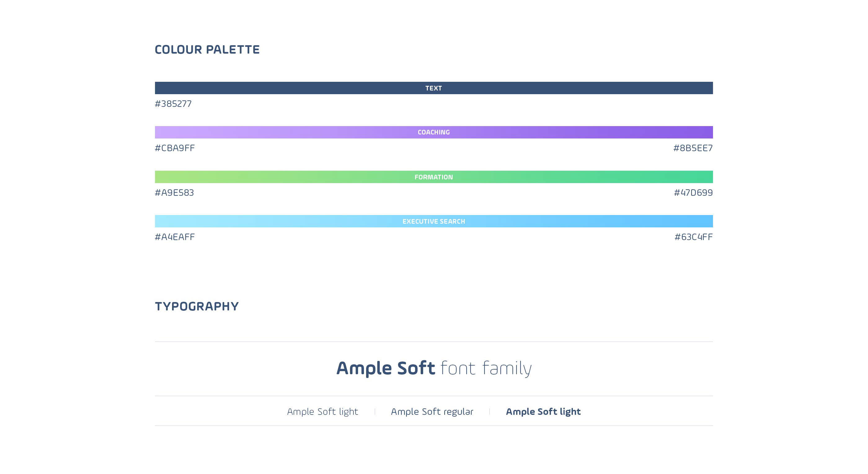Select the green FORMATION gradient bar
The height and width of the screenshot is (474, 868).
[x=434, y=177]
